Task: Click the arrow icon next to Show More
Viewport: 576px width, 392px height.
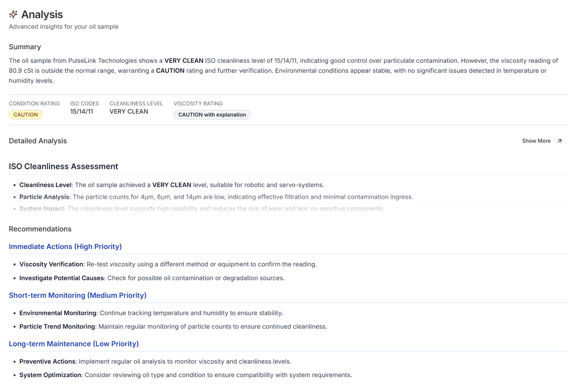Action: [559, 141]
